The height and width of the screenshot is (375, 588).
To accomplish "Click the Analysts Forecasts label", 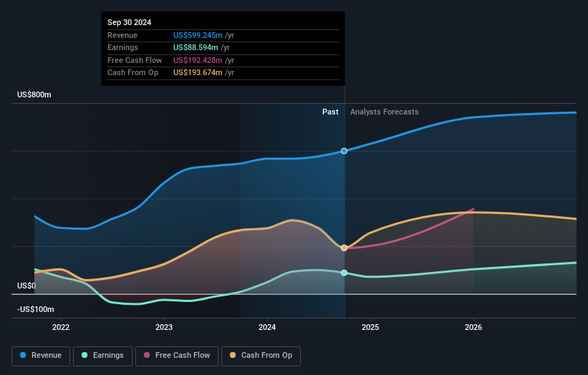I will coord(385,112).
